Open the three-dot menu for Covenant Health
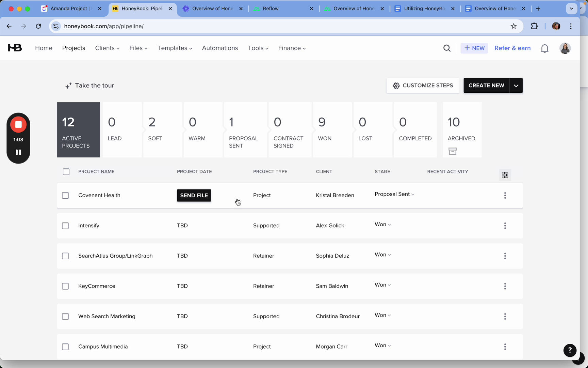 (505, 195)
